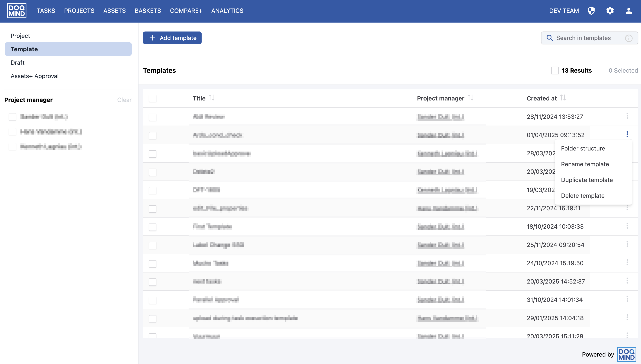This screenshot has width=641, height=364.
Task: Check the table header select checkbox
Action: (153, 99)
